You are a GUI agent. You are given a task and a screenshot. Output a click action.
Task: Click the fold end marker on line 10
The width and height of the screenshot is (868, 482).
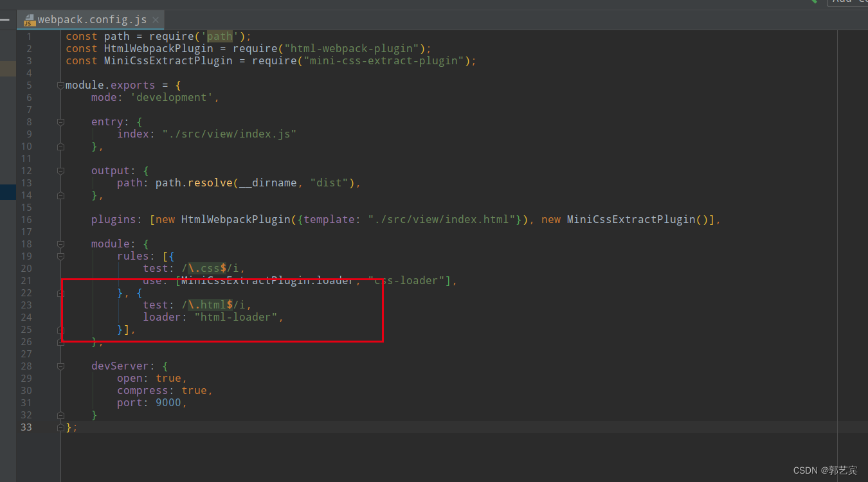tap(60, 147)
